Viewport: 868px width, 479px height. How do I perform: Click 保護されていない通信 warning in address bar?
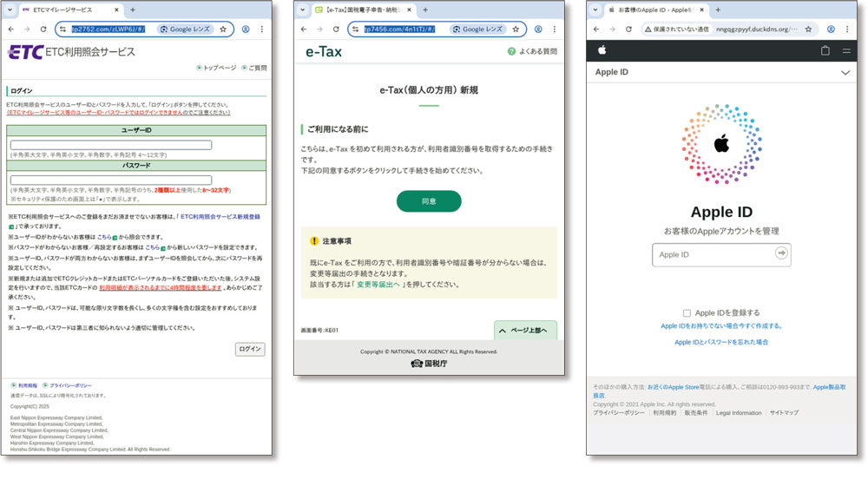676,30
